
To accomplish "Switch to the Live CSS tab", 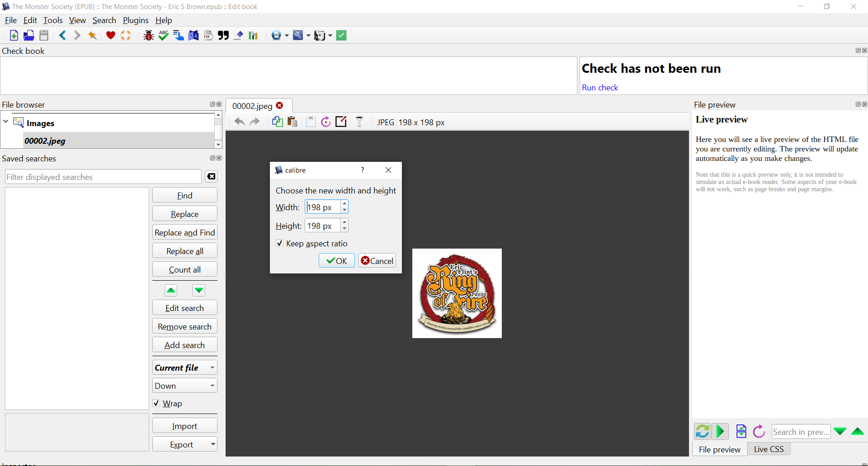I will point(769,449).
